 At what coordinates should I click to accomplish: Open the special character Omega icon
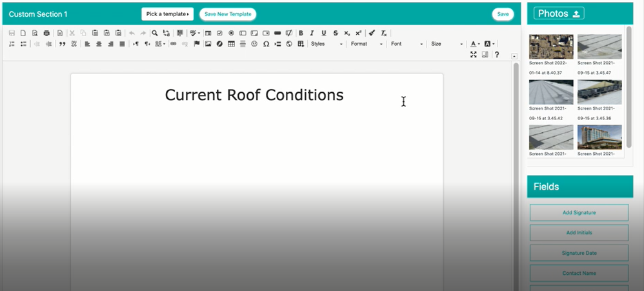[x=266, y=44]
